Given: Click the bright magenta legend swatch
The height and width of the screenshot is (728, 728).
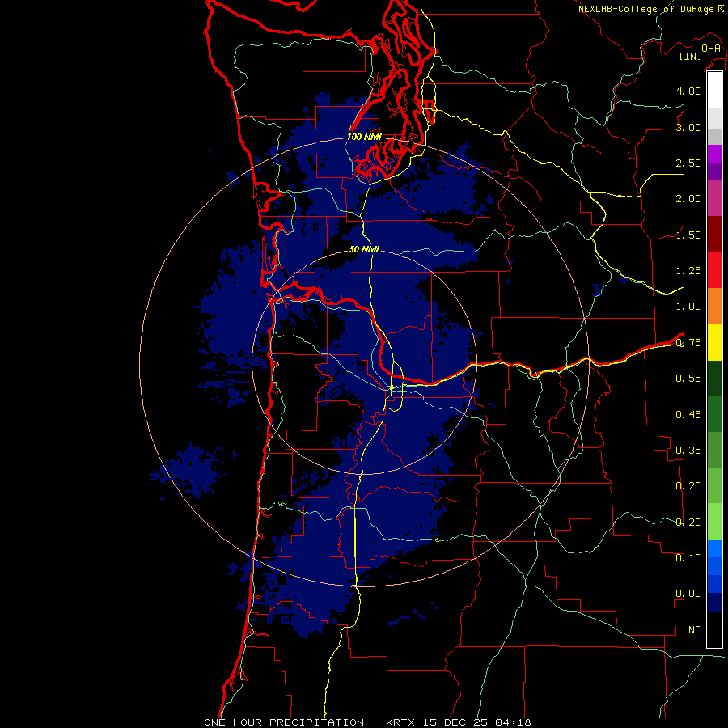Looking at the screenshot, I should pos(714,154).
